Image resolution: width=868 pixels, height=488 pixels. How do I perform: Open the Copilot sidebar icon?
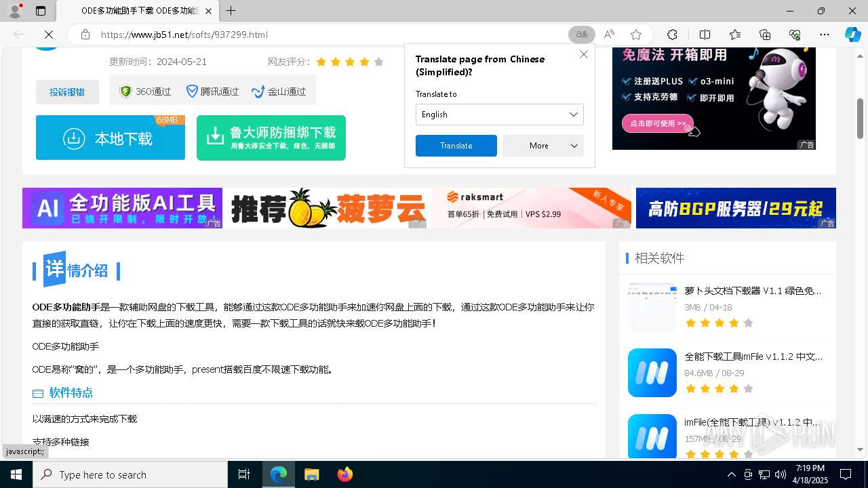pos(852,35)
